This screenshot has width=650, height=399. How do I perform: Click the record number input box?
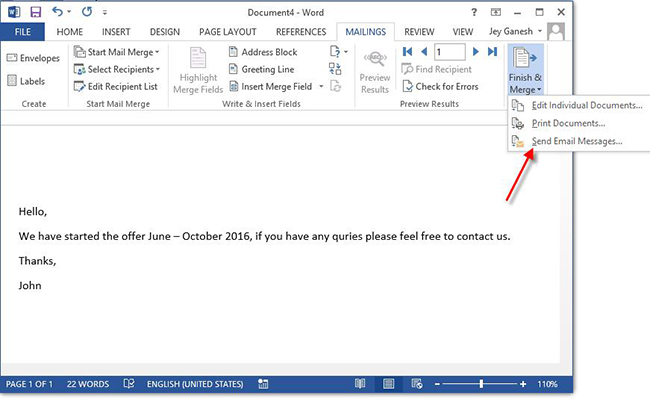point(449,52)
